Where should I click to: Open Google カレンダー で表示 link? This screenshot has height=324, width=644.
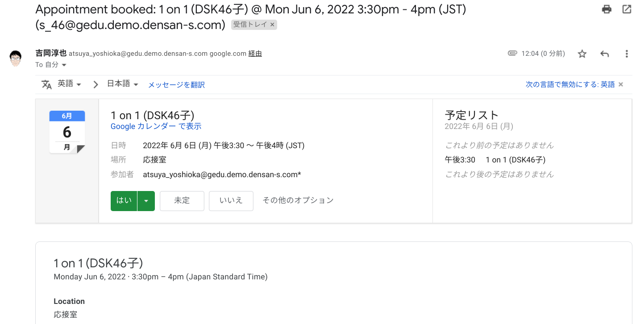click(156, 126)
